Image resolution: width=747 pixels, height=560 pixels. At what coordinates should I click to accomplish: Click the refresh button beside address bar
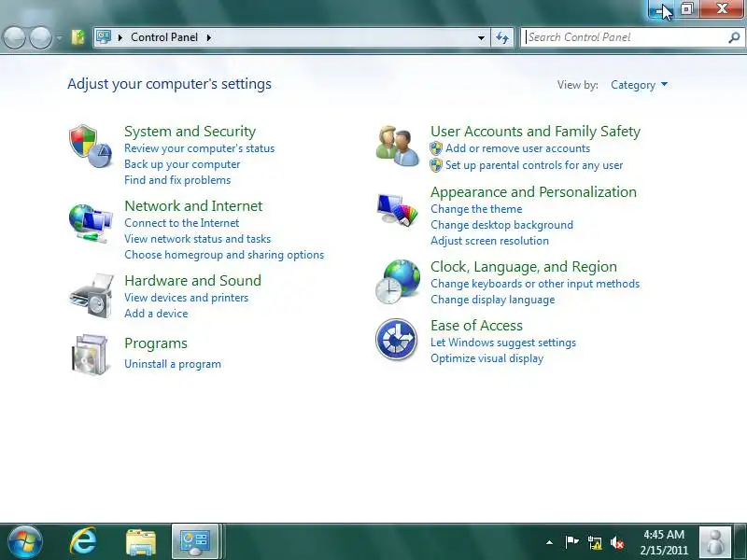(502, 37)
